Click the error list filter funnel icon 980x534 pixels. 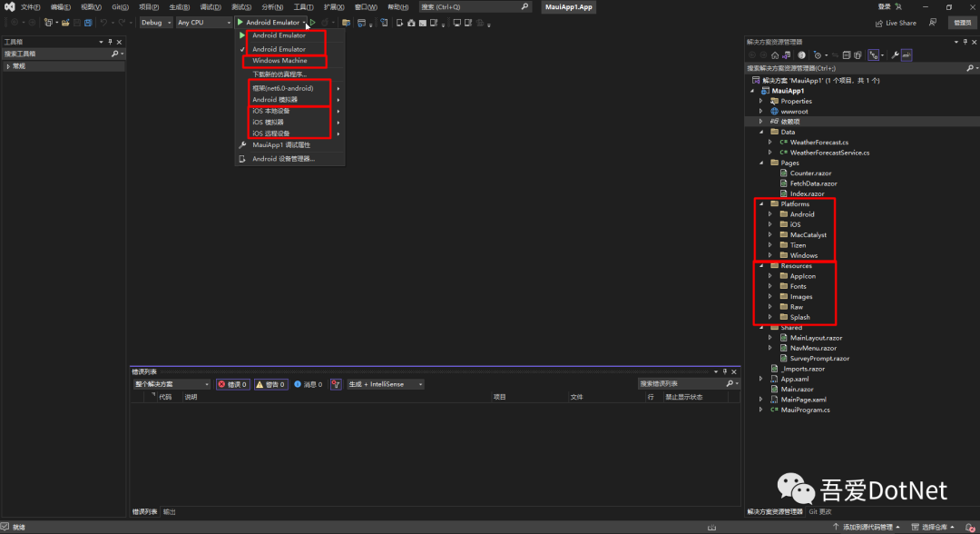click(x=336, y=384)
